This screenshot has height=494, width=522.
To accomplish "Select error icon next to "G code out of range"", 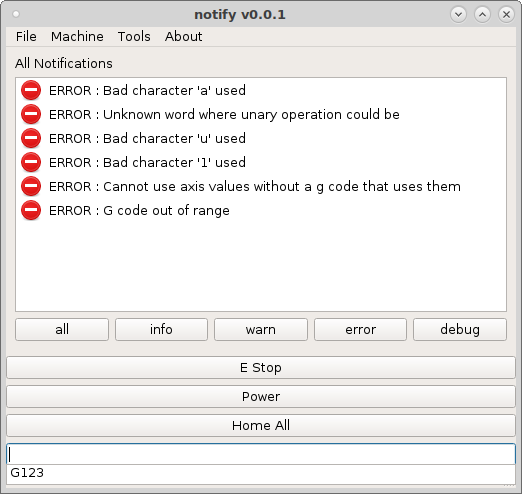I will (31, 210).
